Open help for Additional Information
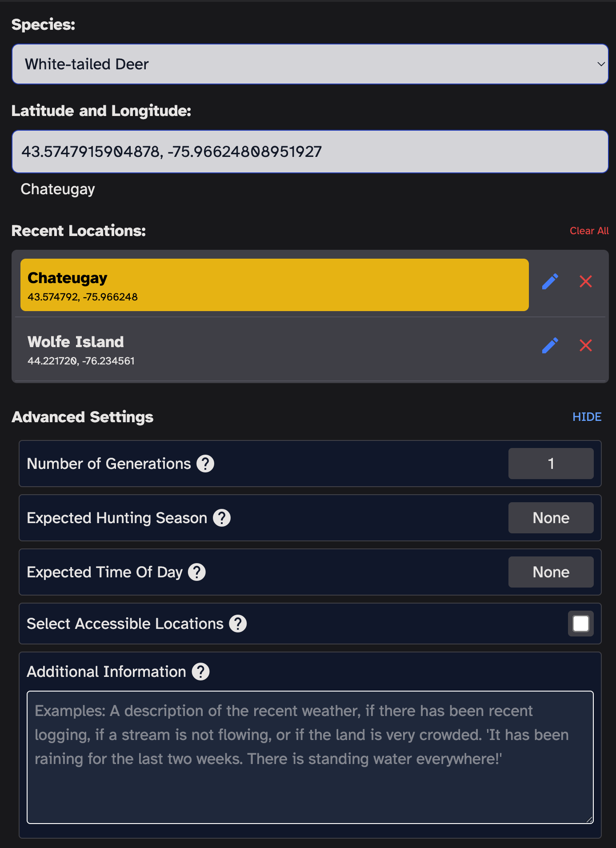Image resolution: width=616 pixels, height=848 pixels. (x=200, y=672)
